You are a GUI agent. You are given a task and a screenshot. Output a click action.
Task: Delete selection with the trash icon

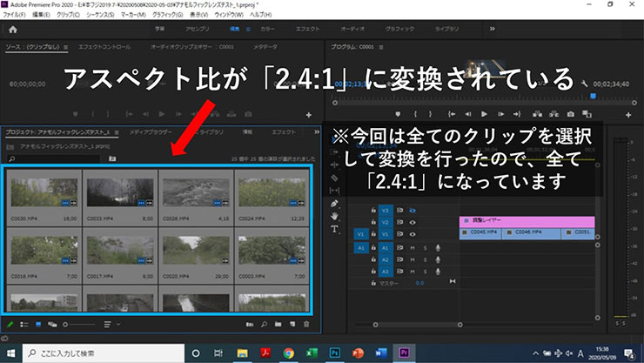tap(306, 325)
